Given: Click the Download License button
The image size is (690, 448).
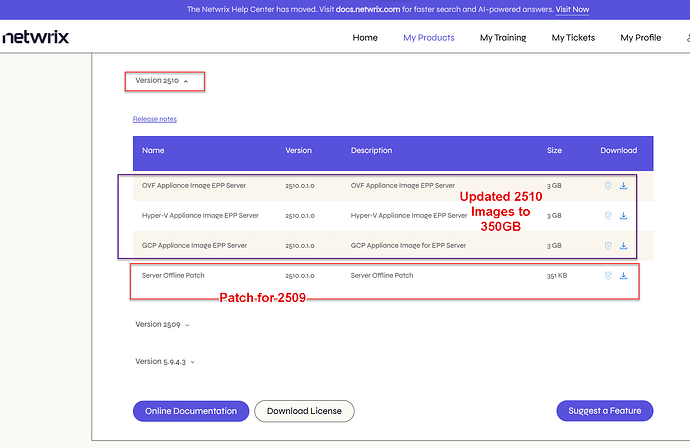Looking at the screenshot, I should pos(304,411).
